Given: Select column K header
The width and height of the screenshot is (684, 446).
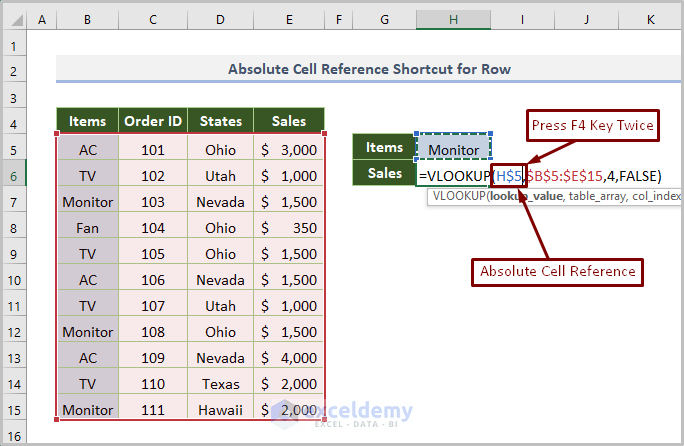Looking at the screenshot, I should (x=650, y=20).
